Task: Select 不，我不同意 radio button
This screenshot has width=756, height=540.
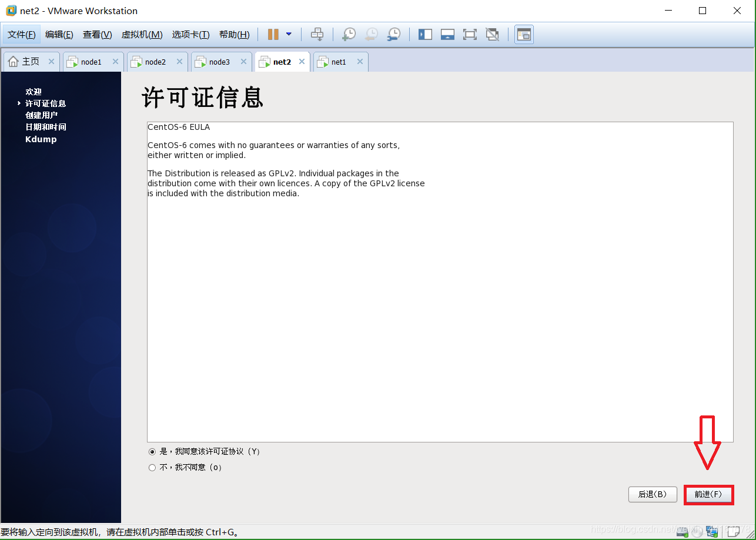Action: [152, 468]
